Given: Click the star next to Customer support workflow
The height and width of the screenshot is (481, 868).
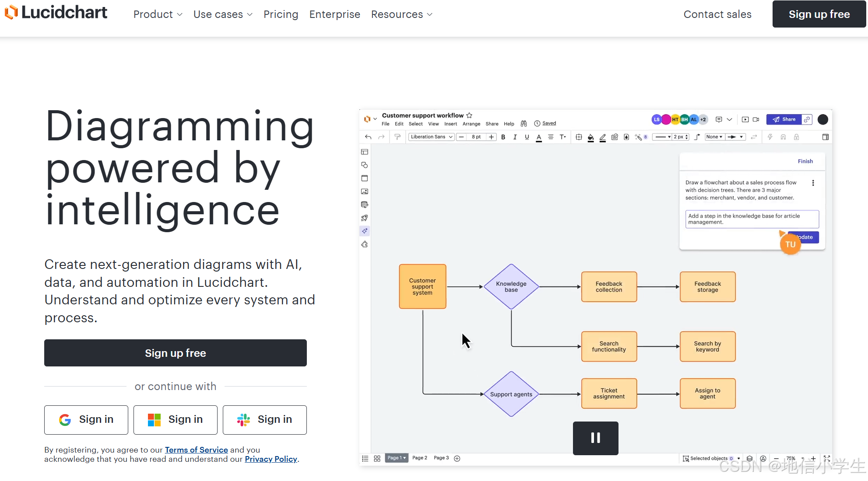Looking at the screenshot, I should [x=469, y=115].
